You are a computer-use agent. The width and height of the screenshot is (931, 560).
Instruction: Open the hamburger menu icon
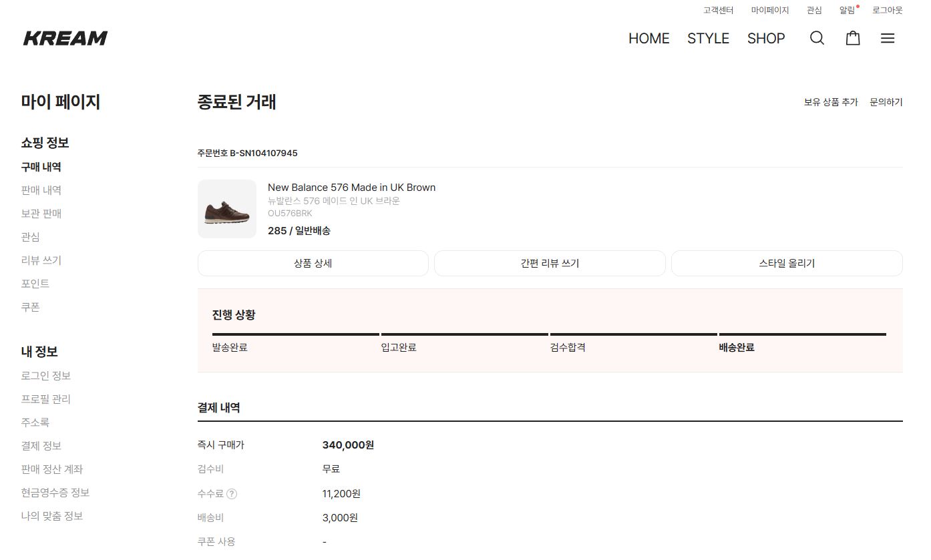pos(888,38)
